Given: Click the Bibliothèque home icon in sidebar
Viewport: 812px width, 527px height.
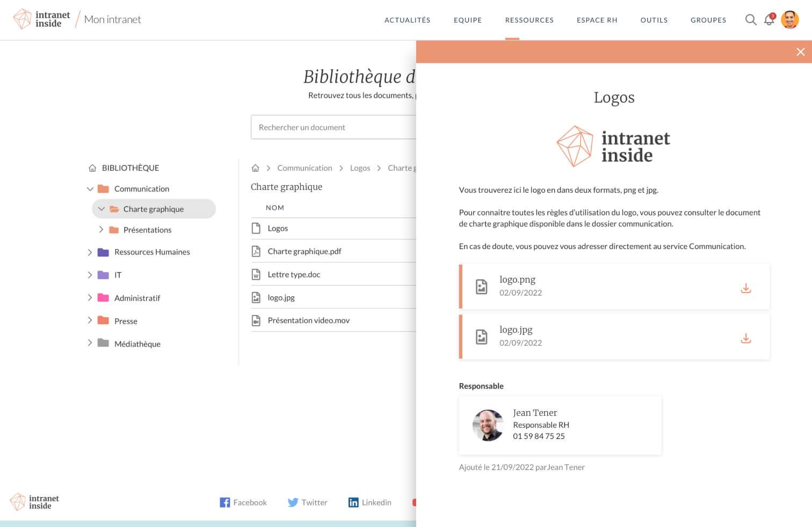Looking at the screenshot, I should coord(92,168).
